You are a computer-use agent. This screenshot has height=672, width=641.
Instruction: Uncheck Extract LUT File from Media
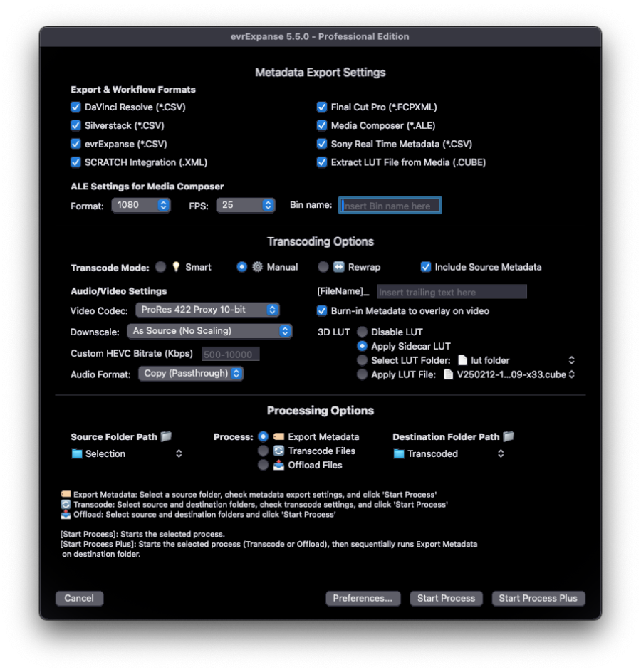(322, 162)
